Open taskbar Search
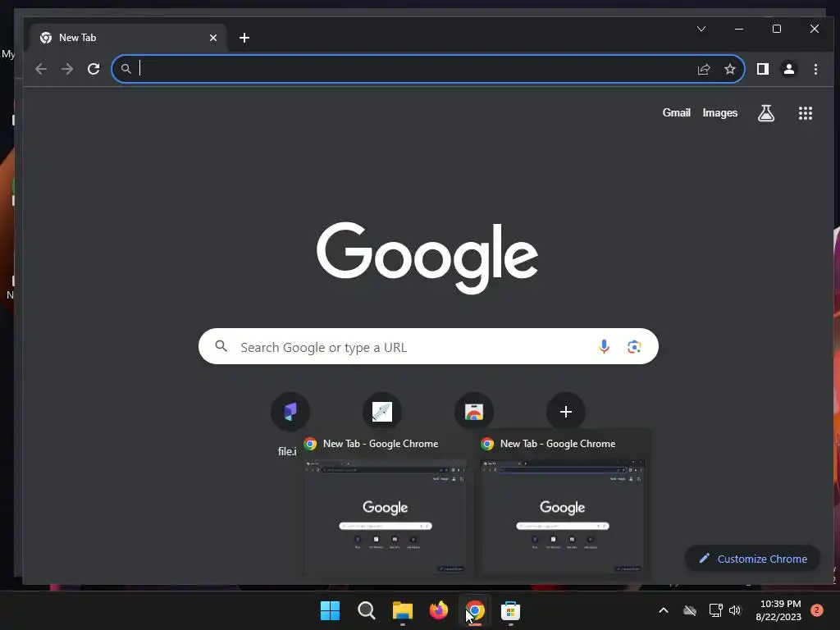Image resolution: width=840 pixels, height=630 pixels. (x=367, y=610)
